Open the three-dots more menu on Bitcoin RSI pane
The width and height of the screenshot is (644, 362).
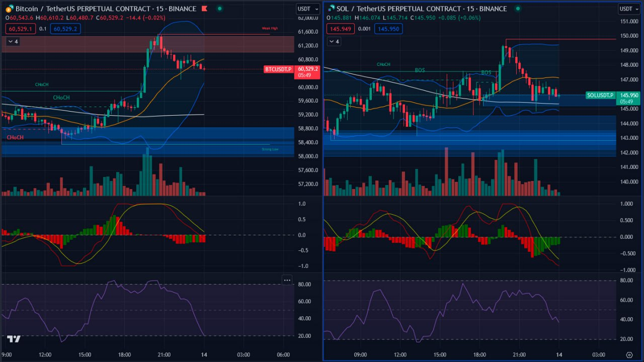coord(287,280)
